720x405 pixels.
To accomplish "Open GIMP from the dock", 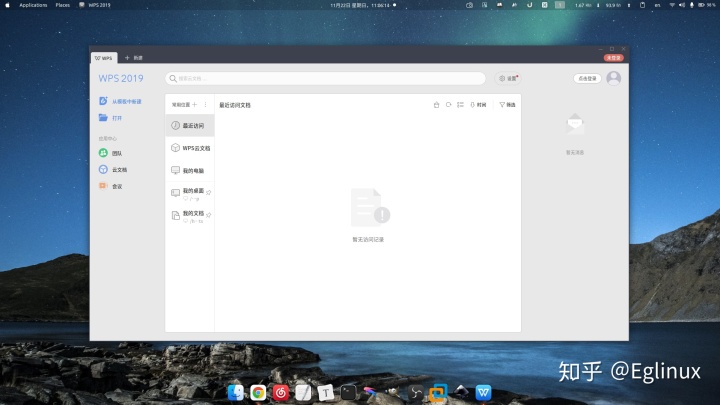I will pyautogui.click(x=392, y=392).
